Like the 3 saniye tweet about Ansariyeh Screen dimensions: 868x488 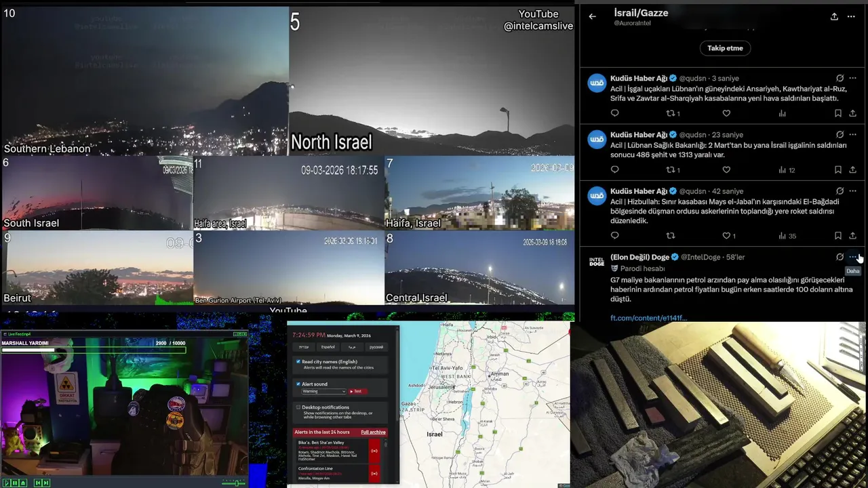pos(726,113)
